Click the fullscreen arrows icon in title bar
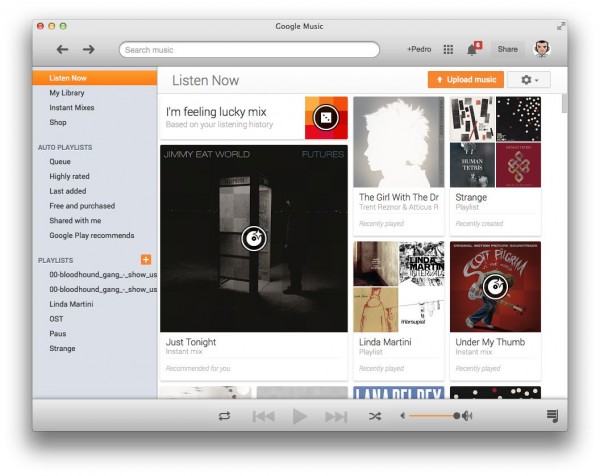 (561, 26)
